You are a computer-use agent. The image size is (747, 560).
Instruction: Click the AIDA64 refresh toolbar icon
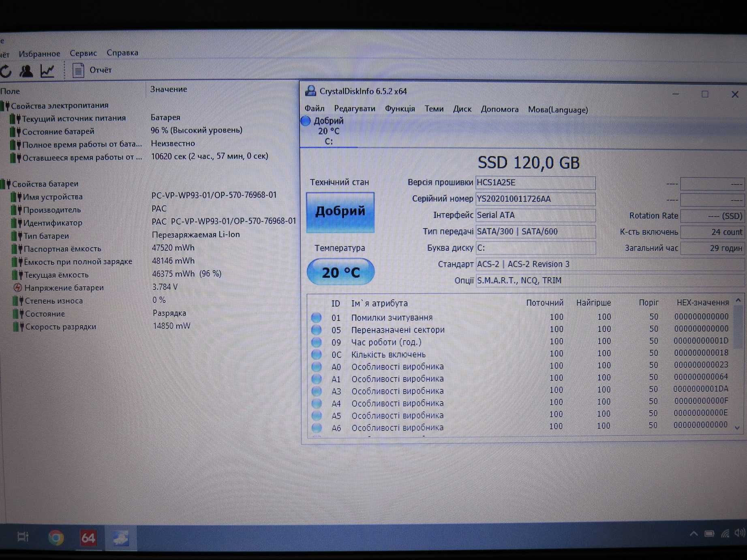coord(6,71)
